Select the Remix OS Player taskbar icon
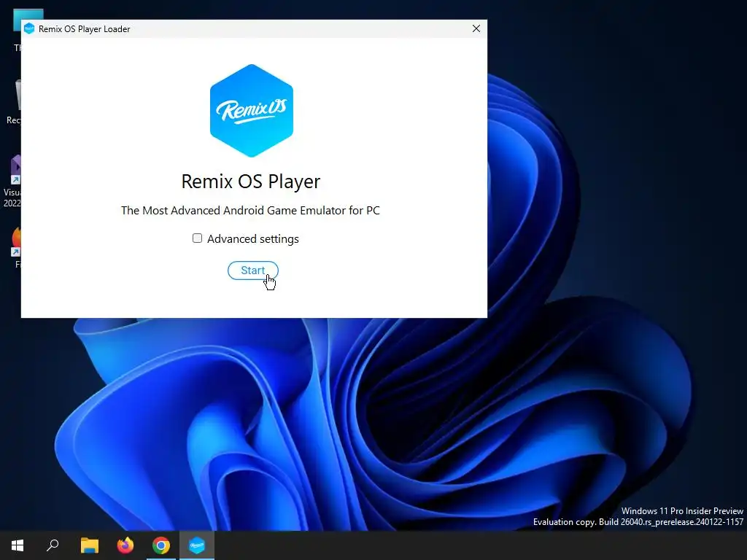Viewport: 747px width, 560px height. [197, 545]
